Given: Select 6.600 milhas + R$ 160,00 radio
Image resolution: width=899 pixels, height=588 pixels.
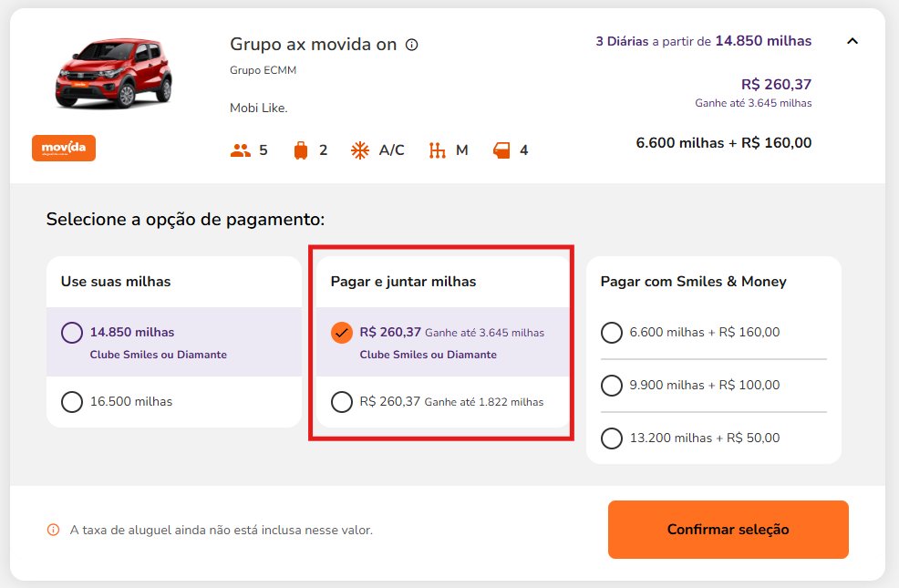Looking at the screenshot, I should point(612,333).
